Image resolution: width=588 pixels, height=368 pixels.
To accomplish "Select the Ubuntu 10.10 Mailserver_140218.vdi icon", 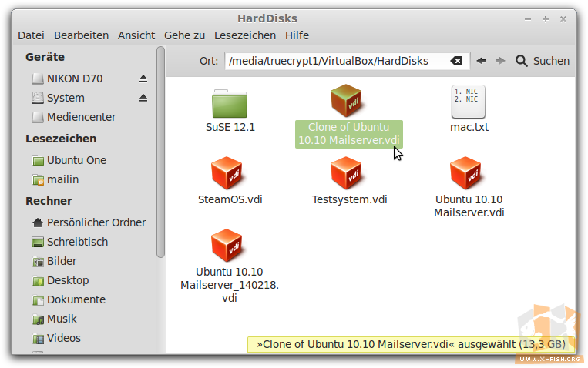I will [x=227, y=246].
